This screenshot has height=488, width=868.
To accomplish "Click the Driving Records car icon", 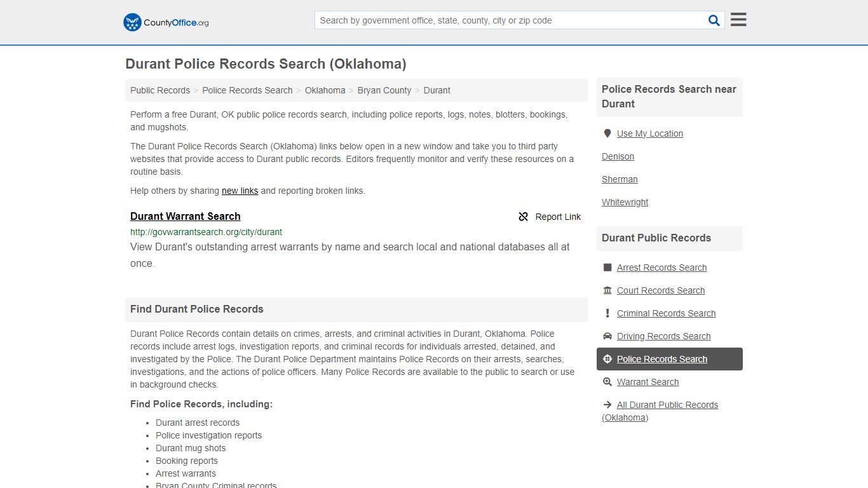I will (607, 336).
